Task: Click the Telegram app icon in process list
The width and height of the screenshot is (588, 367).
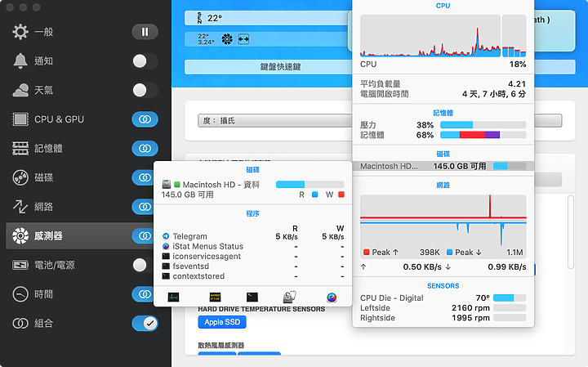Action: [x=166, y=236]
